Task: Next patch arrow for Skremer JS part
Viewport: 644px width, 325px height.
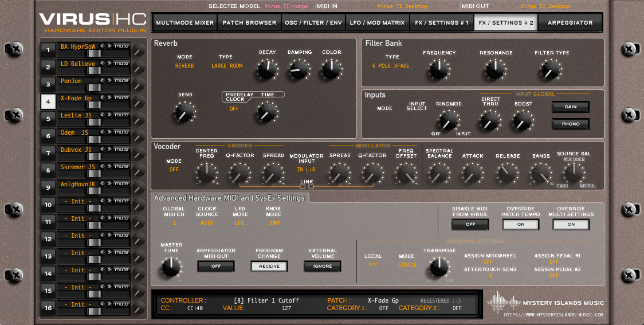Action: point(109,166)
